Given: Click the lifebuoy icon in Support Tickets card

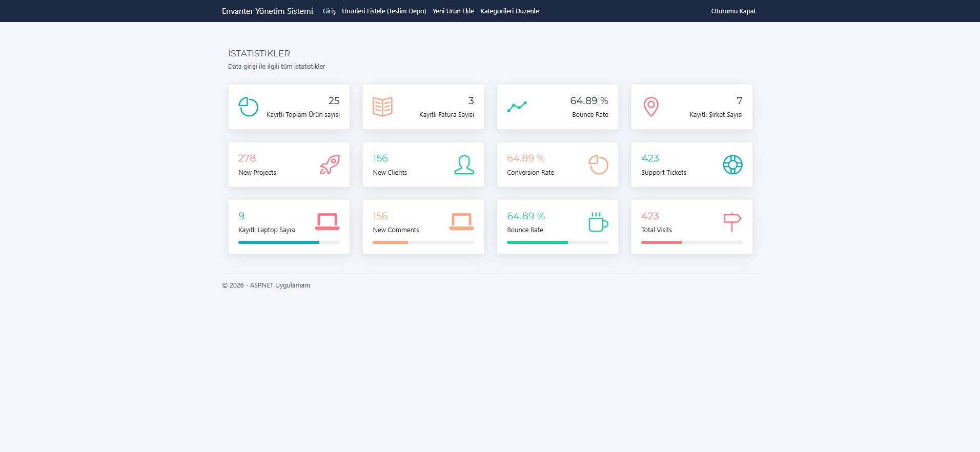Looking at the screenshot, I should (732, 165).
